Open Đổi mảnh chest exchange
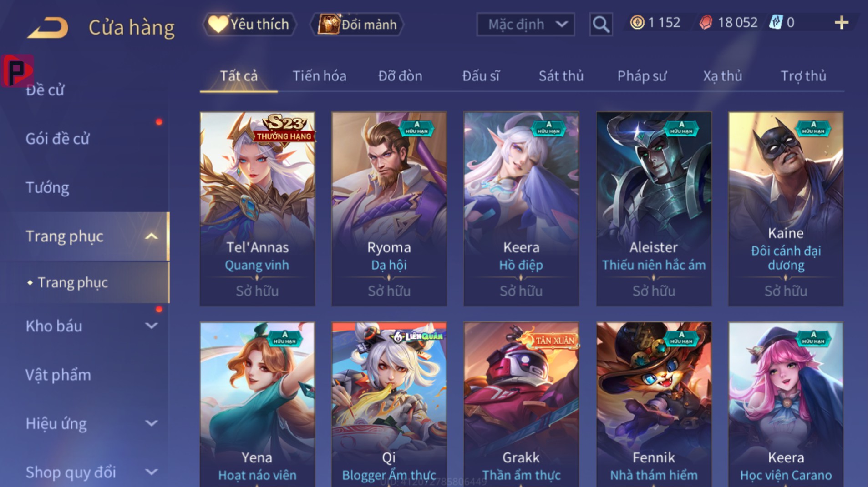 pyautogui.click(x=357, y=24)
